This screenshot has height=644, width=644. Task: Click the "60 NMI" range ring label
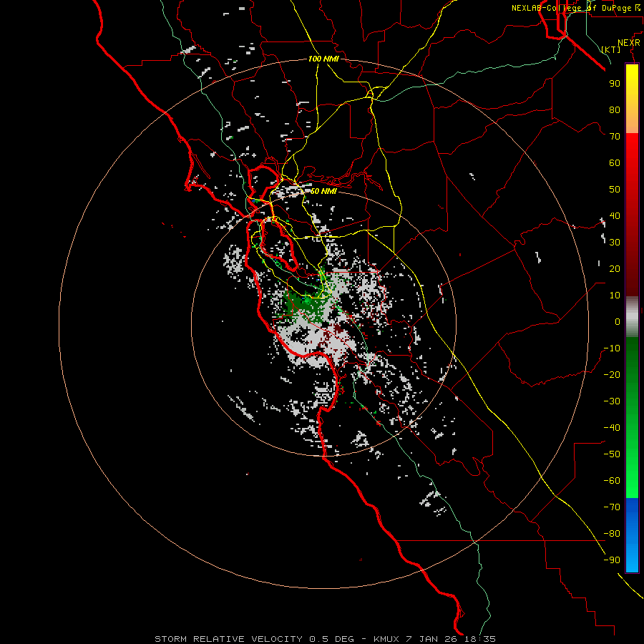[323, 191]
